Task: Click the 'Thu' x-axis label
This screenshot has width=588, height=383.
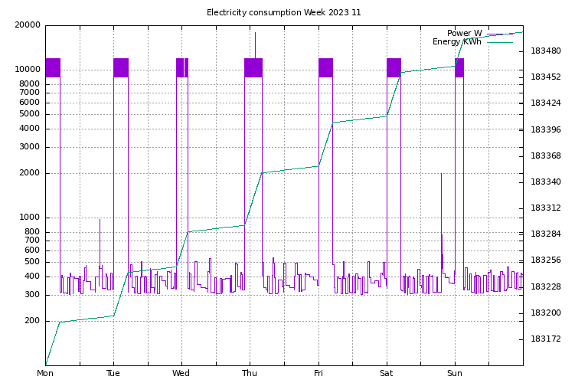Action: pos(250,374)
